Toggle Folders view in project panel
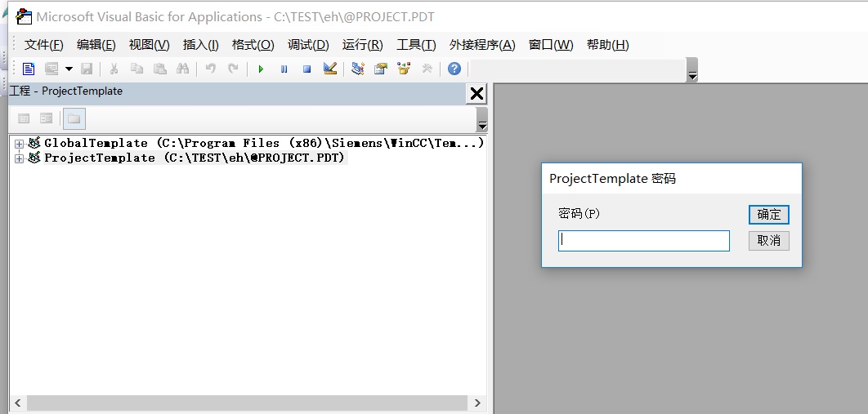The height and width of the screenshot is (414, 868). [x=74, y=118]
